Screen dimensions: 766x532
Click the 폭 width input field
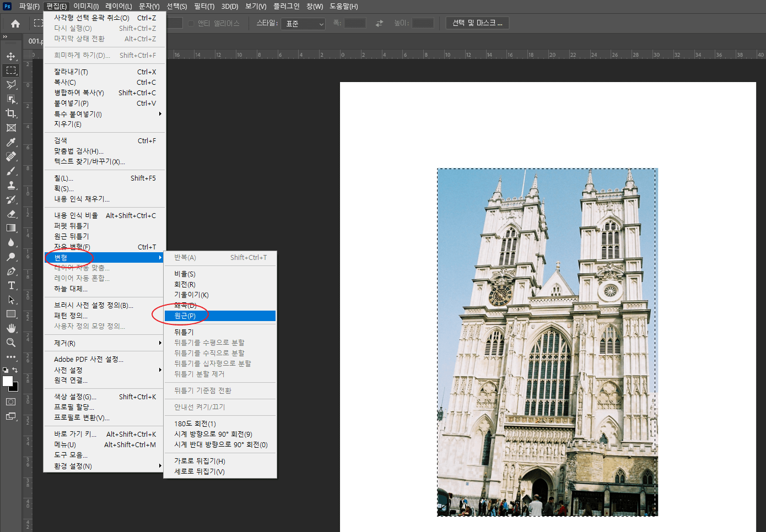[355, 23]
